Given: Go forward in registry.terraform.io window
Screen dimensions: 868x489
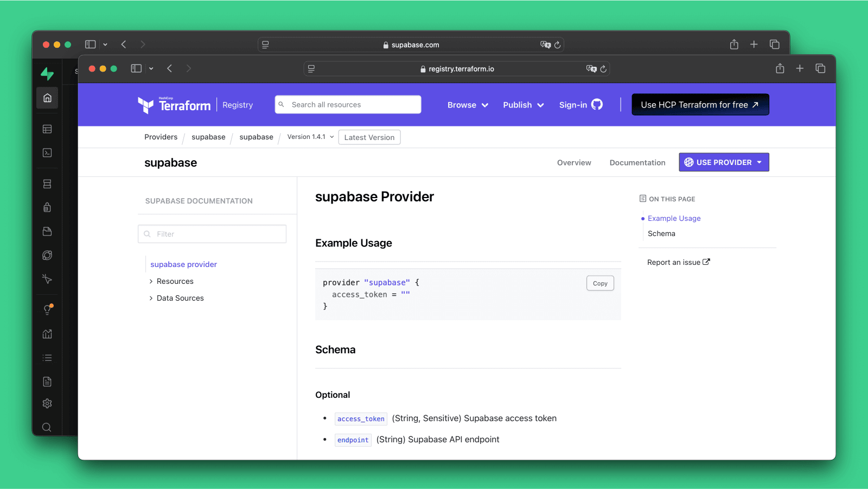Looking at the screenshot, I should [189, 68].
